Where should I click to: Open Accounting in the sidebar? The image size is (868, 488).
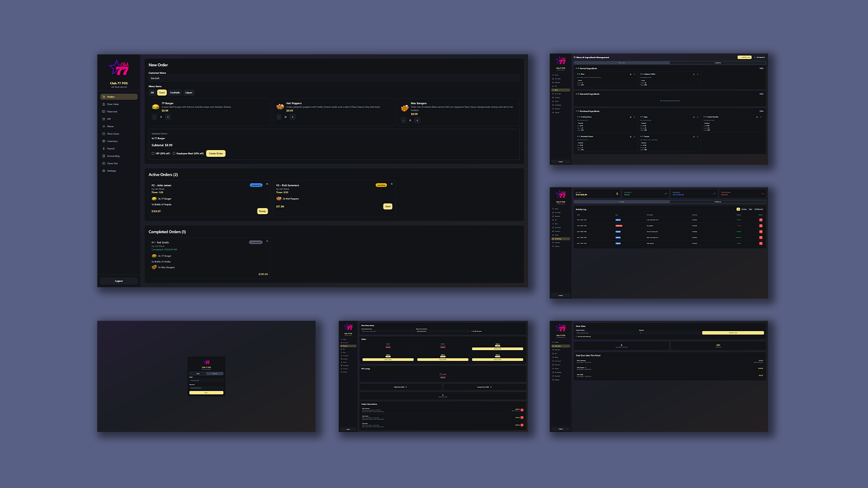click(x=113, y=156)
